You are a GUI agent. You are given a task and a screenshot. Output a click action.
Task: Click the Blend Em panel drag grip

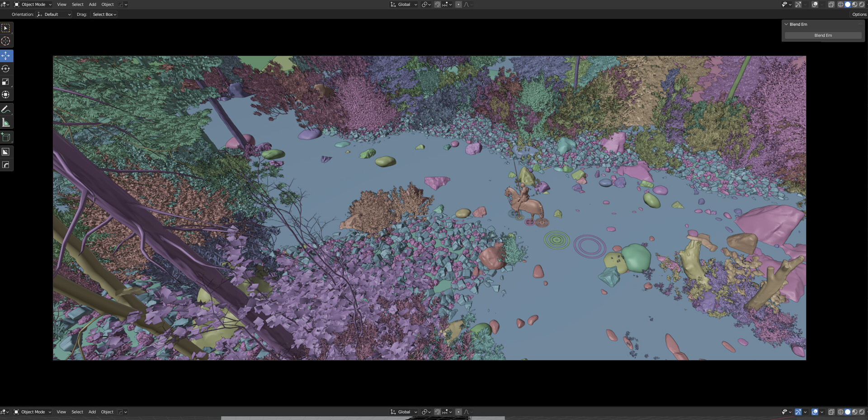[860, 24]
